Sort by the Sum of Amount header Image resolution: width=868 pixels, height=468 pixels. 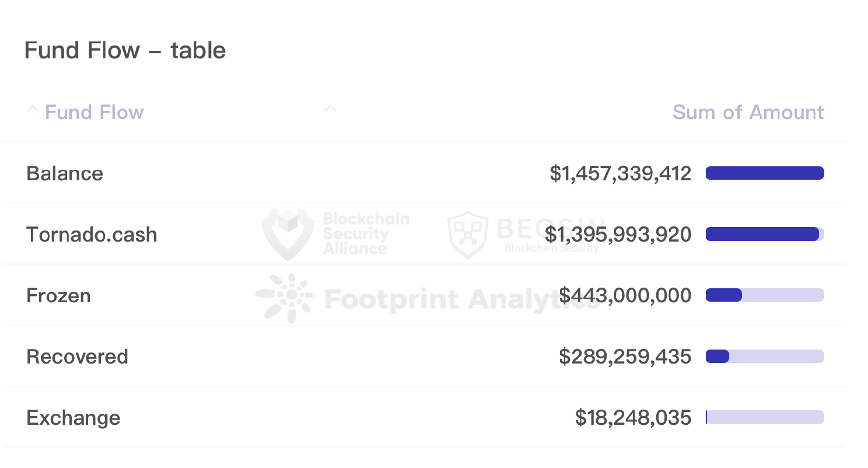point(748,112)
